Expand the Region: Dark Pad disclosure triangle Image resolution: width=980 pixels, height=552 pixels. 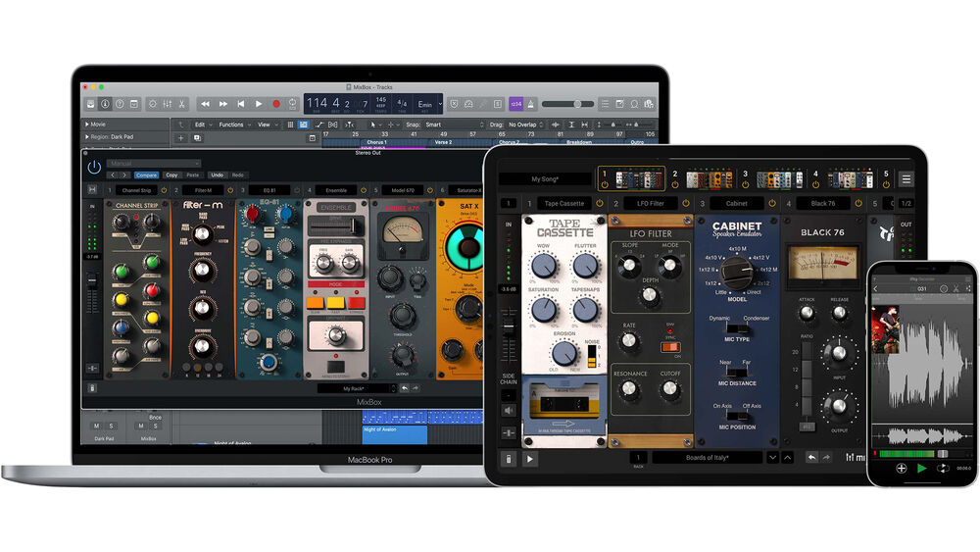86,137
